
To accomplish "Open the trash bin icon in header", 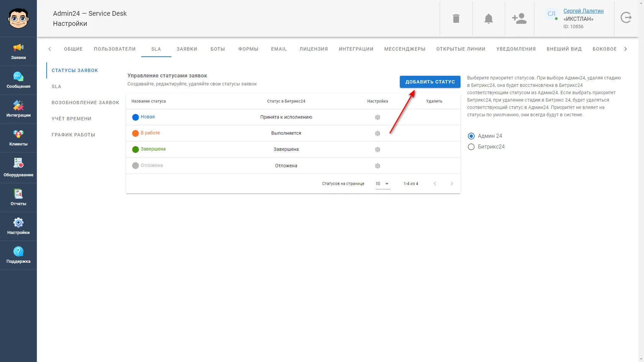I will 456,18.
